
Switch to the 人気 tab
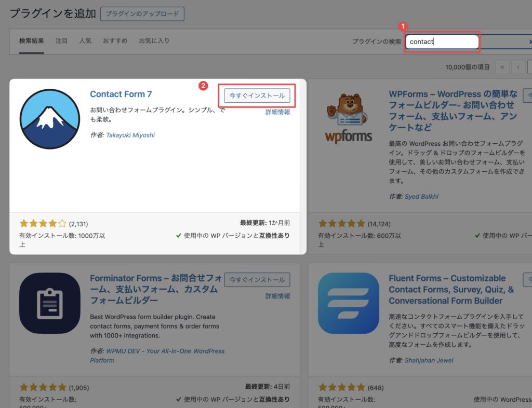(85, 41)
